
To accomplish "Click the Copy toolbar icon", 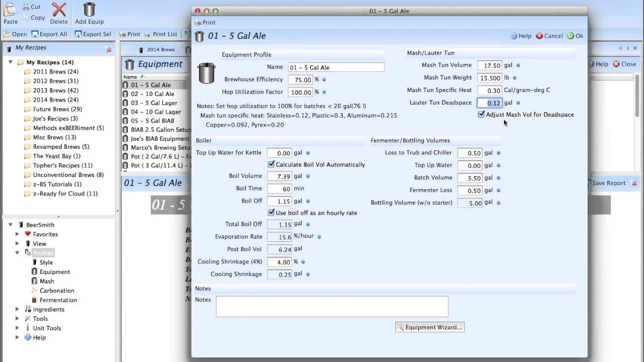I will 26,18.
